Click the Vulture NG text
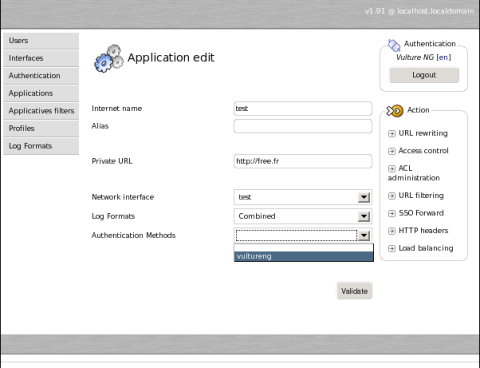 coord(415,57)
